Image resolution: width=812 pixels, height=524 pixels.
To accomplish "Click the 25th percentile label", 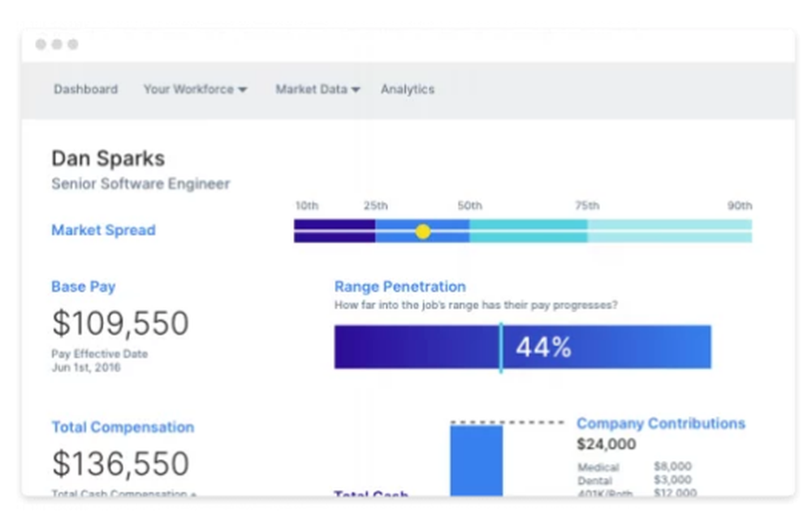I will 375,206.
